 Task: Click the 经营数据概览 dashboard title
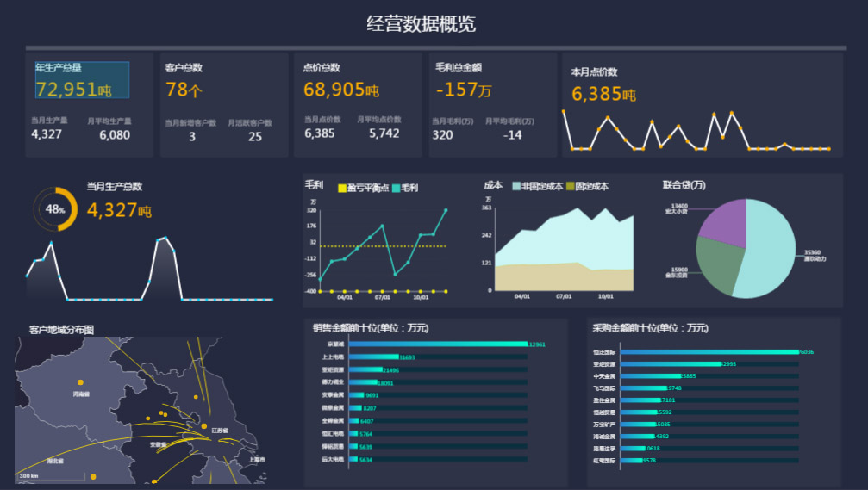pos(422,24)
